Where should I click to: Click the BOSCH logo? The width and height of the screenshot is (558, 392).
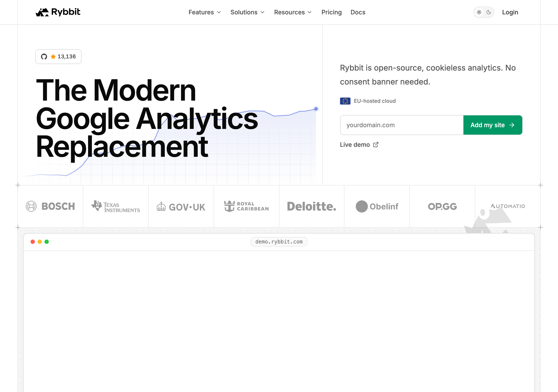(50, 206)
